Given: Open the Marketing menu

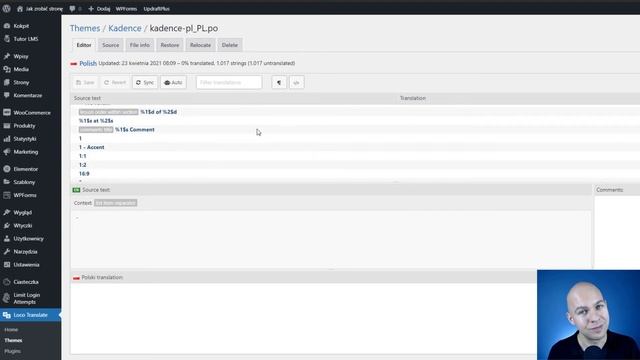Looking at the screenshot, I should [x=26, y=152].
